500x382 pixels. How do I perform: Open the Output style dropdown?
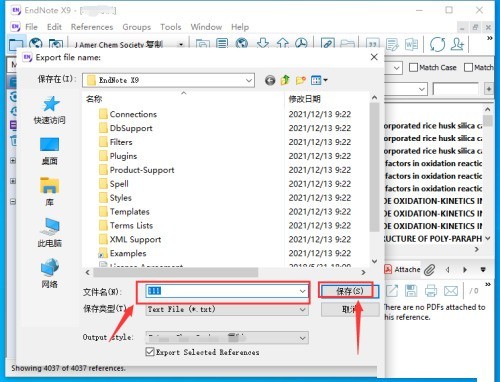[x=302, y=338]
